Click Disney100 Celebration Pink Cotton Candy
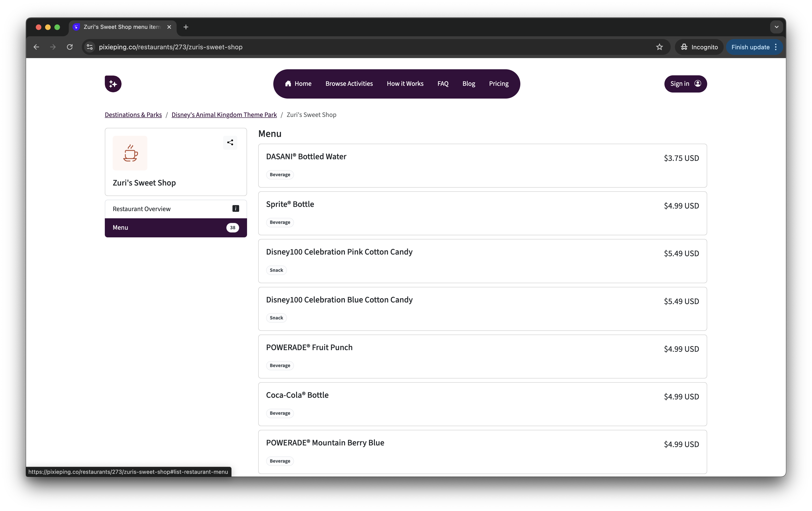The image size is (812, 511). coord(482,261)
